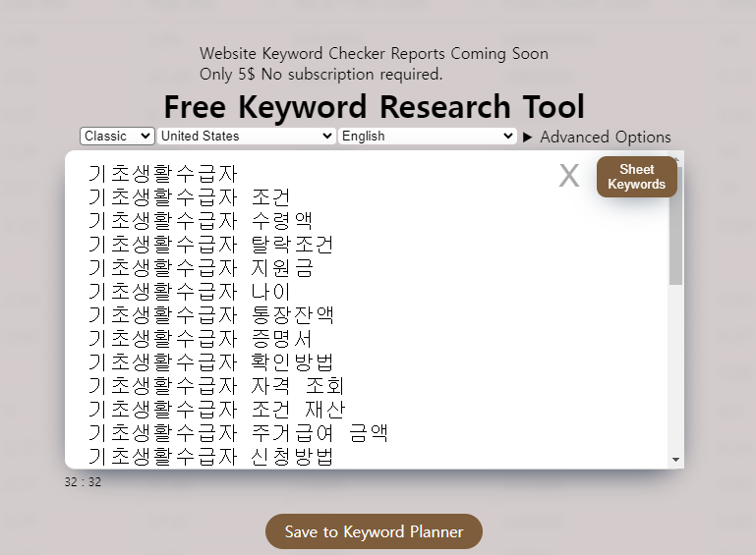Open the English language dropdown
The image size is (756, 555).
pos(428,136)
